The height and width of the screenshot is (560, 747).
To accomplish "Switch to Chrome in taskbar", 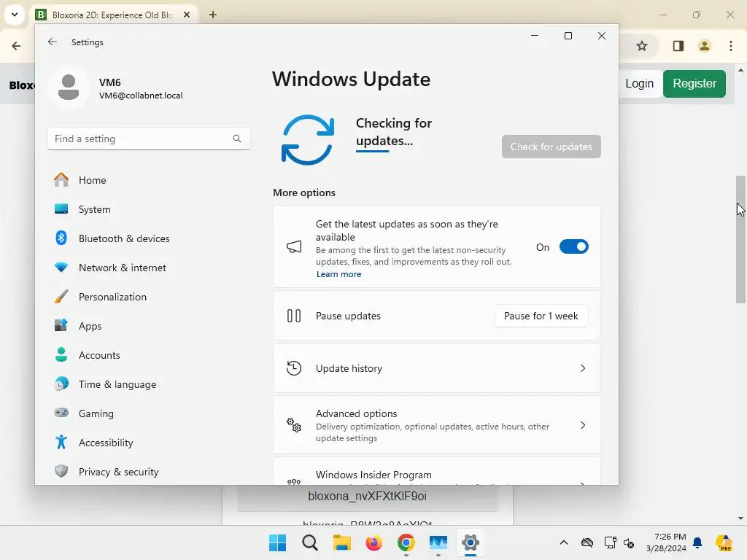I will pos(406,542).
